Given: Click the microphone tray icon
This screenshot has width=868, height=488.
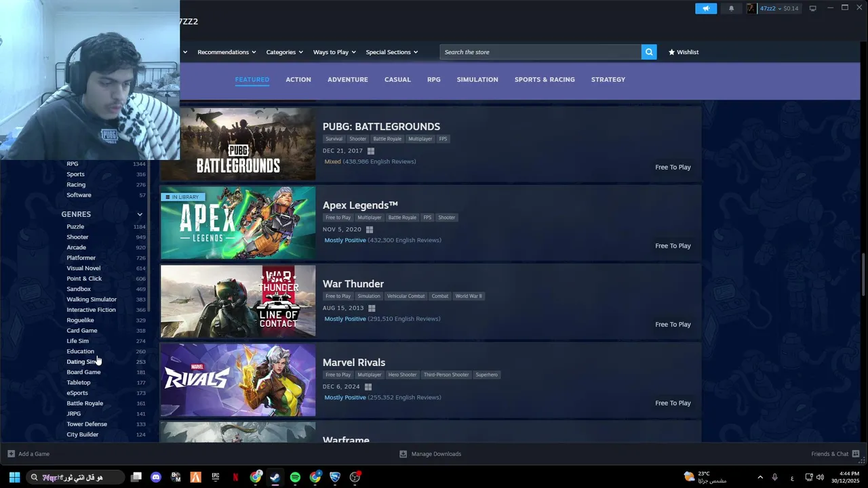Looking at the screenshot, I should (x=774, y=477).
